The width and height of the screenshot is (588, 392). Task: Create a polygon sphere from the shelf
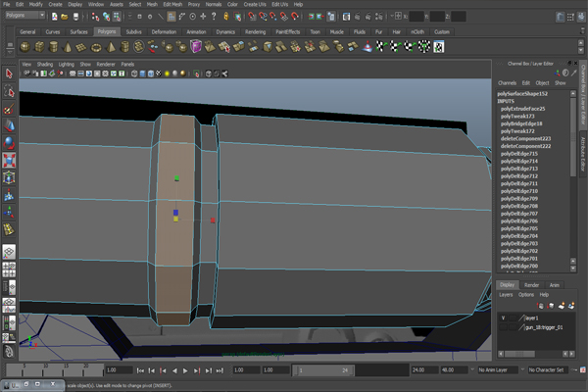pyautogui.click(x=25, y=47)
